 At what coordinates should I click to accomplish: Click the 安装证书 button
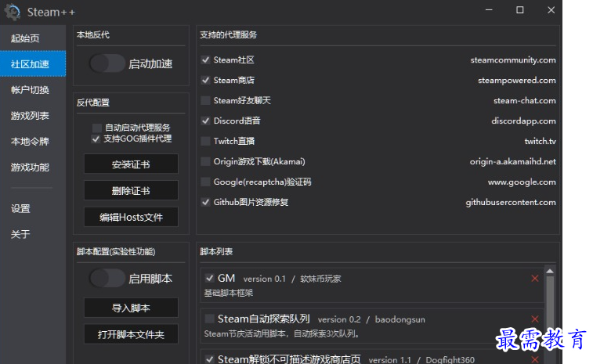point(131,164)
